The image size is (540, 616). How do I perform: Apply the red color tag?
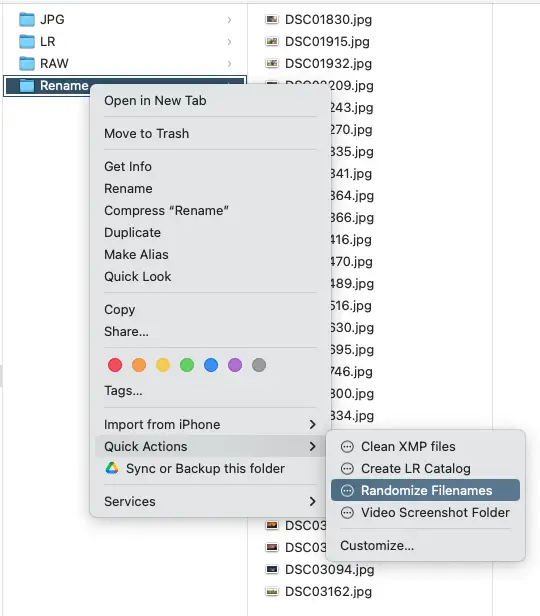(115, 365)
